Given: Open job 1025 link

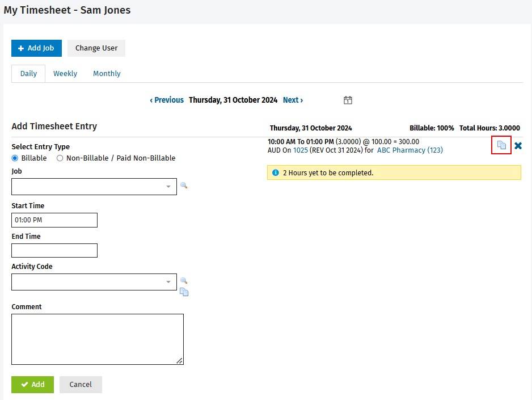Looking at the screenshot, I should tap(301, 150).
